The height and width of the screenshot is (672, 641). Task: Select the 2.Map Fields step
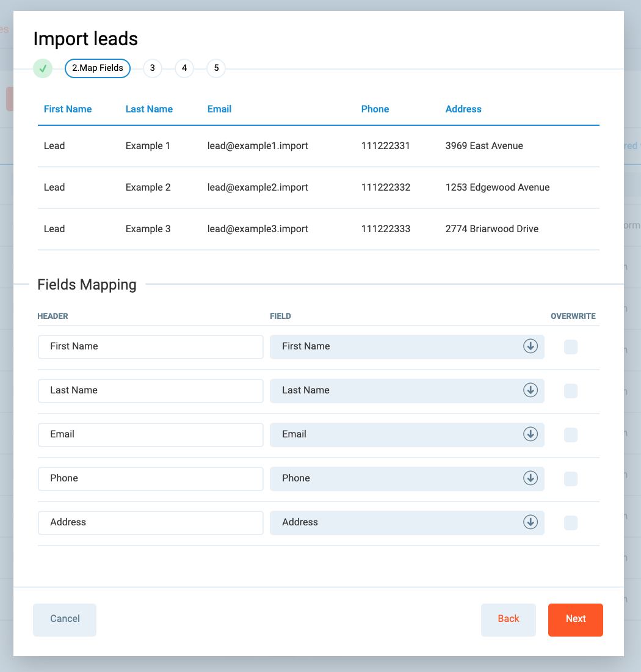point(98,68)
